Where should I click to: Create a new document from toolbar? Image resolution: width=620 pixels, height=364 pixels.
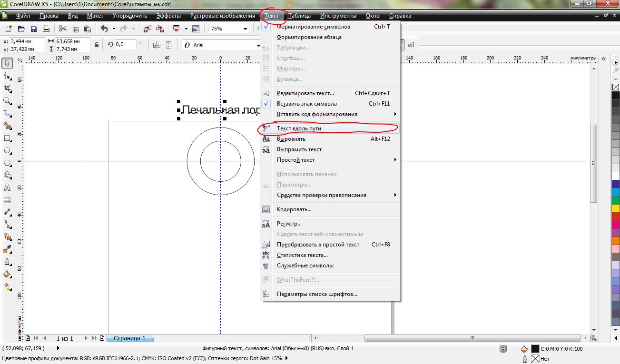9,29
